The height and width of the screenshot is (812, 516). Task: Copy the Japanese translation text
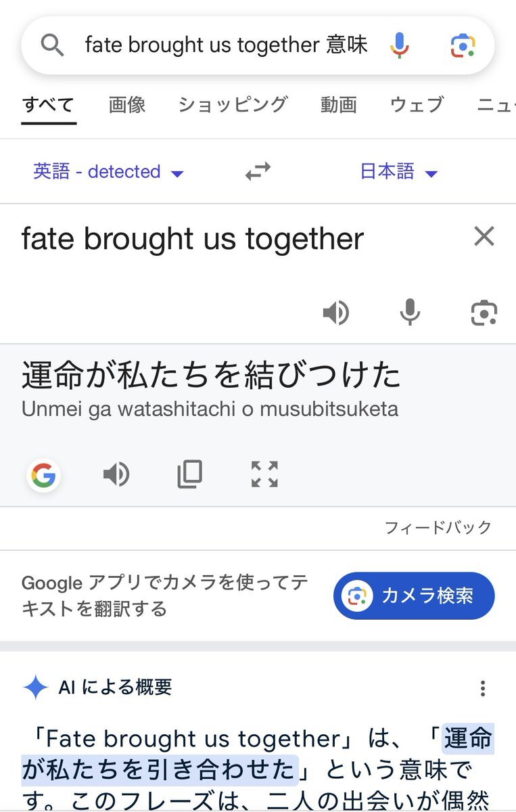[189, 474]
